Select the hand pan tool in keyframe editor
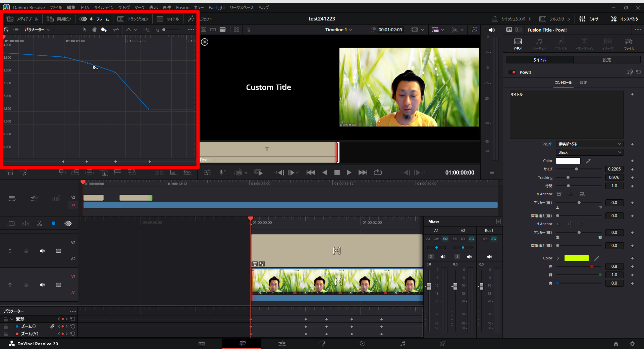 click(94, 30)
